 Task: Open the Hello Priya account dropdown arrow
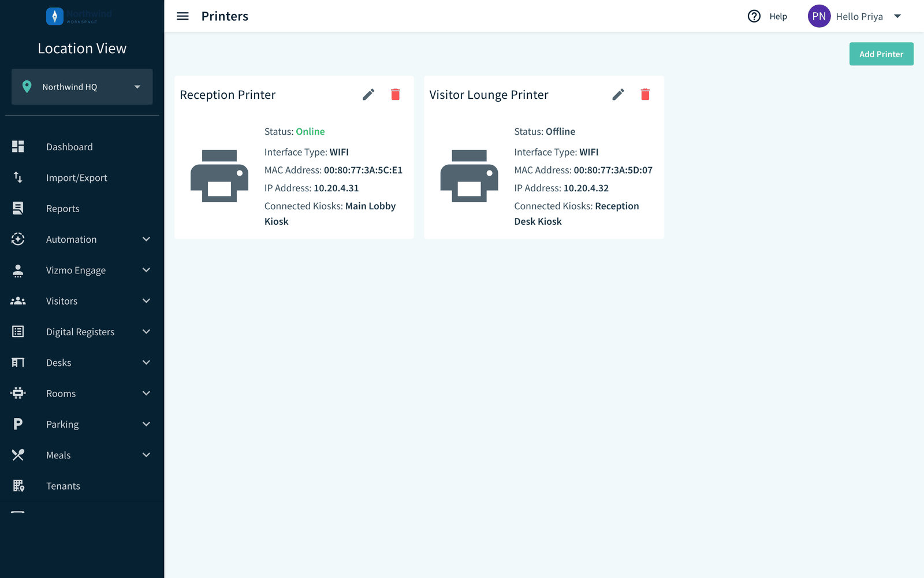point(897,16)
